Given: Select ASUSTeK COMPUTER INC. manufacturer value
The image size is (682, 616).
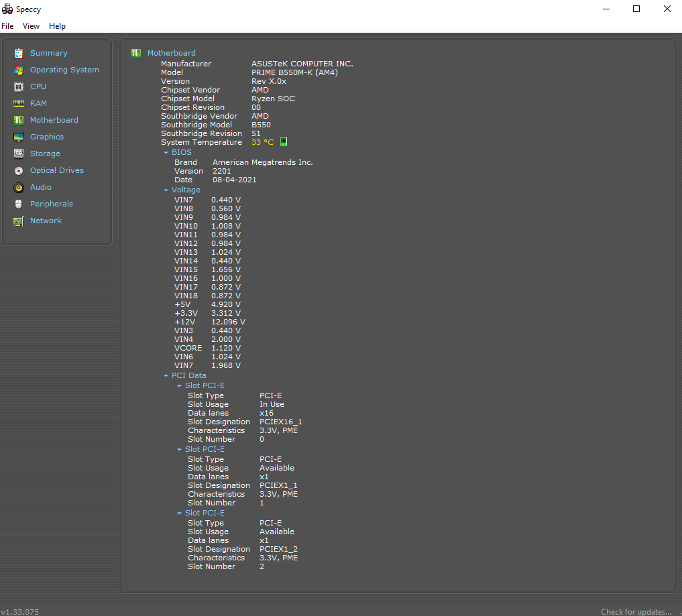Looking at the screenshot, I should click(x=302, y=64).
